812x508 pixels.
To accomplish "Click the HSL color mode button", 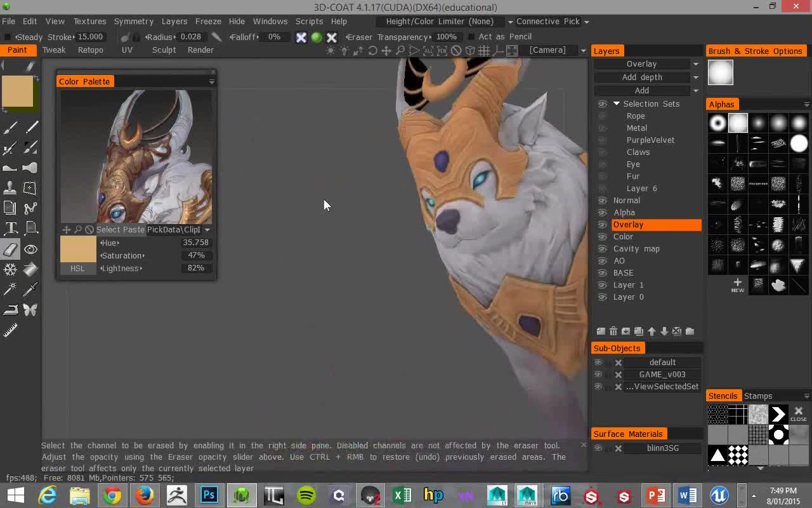I will pos(77,269).
